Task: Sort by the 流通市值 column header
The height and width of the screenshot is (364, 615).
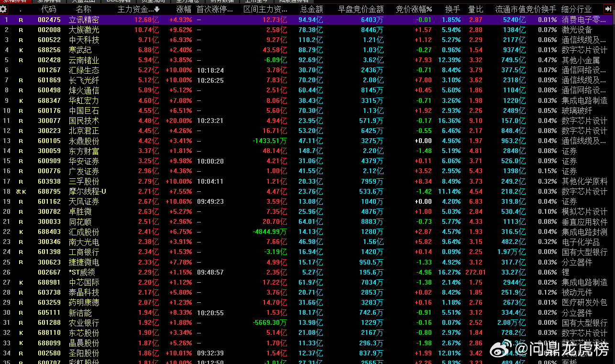Action: coord(510,9)
